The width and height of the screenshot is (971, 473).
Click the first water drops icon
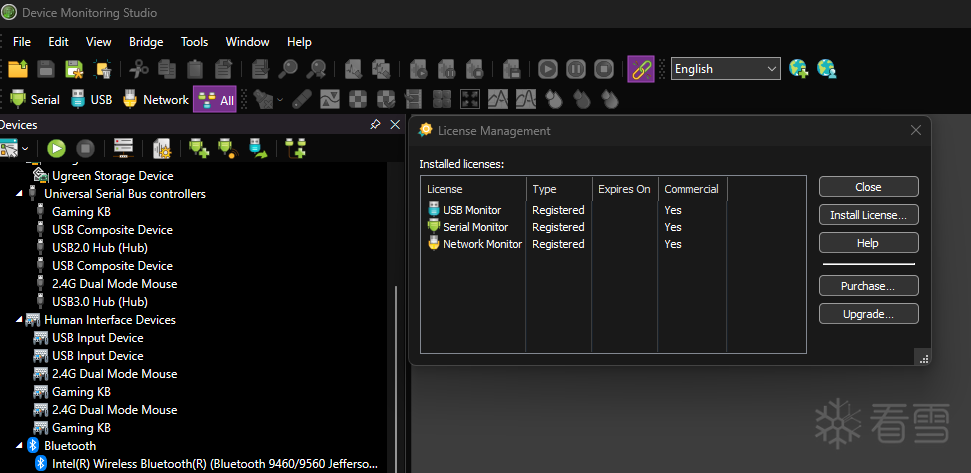point(554,99)
